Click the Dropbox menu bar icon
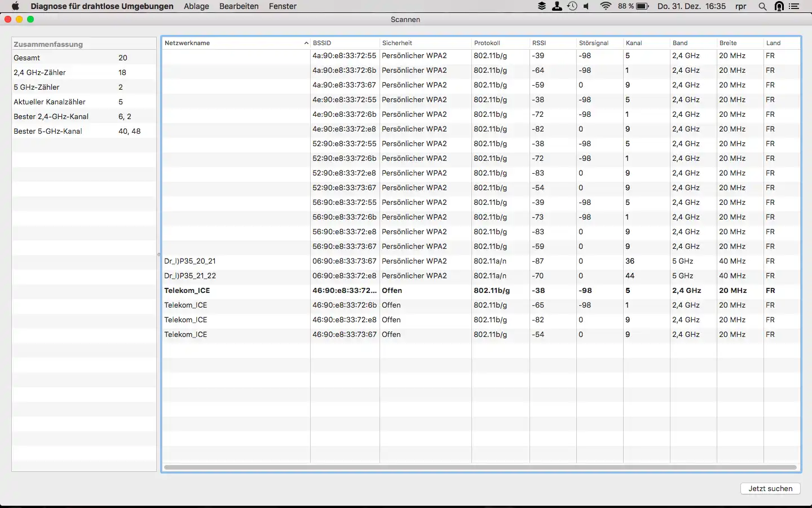Viewport: 812px width, 508px height. click(542, 6)
